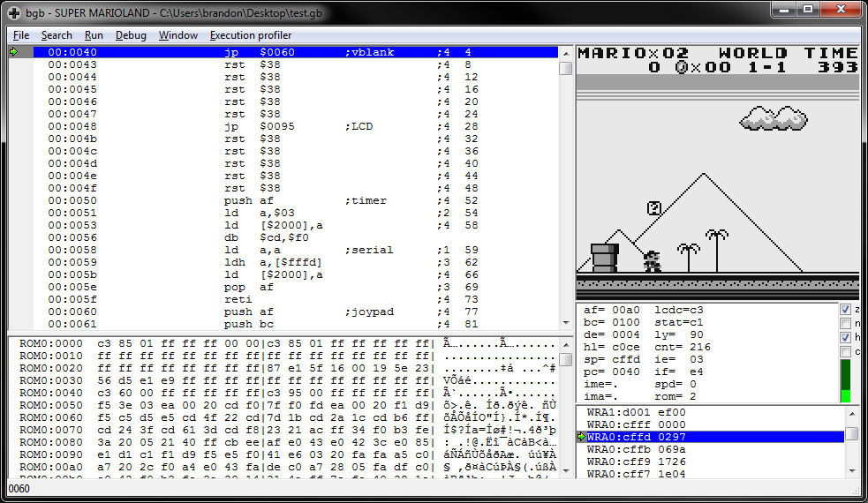
Task: Close the bgb debugger window
Action: point(841,10)
